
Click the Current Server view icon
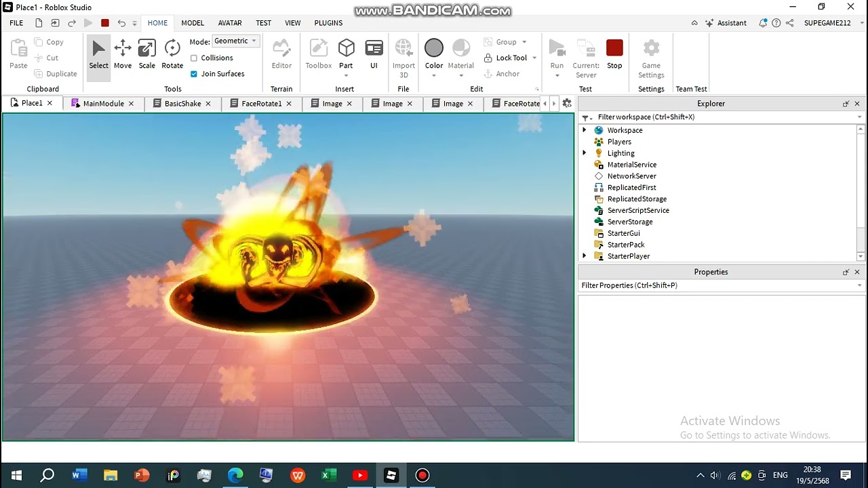[586, 48]
